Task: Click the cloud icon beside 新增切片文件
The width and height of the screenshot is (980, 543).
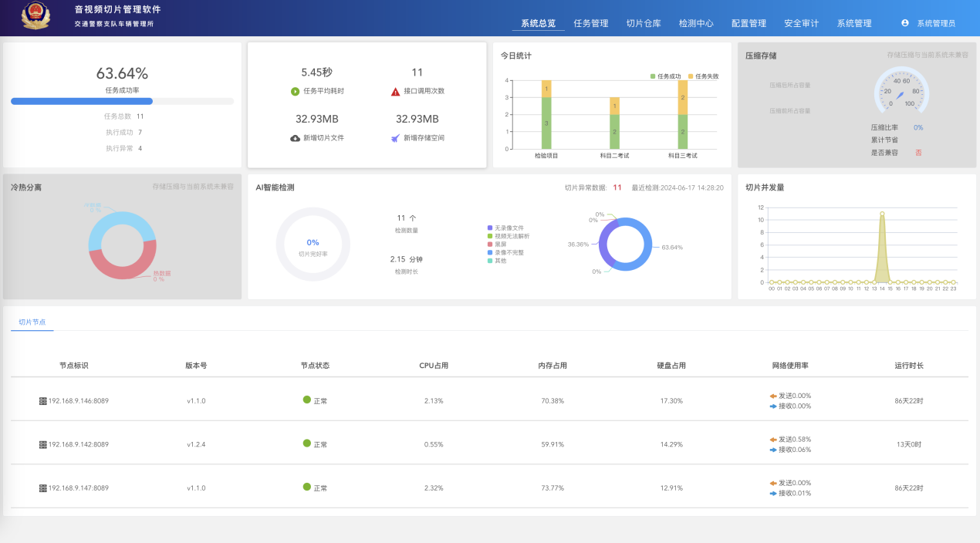Action: point(295,138)
